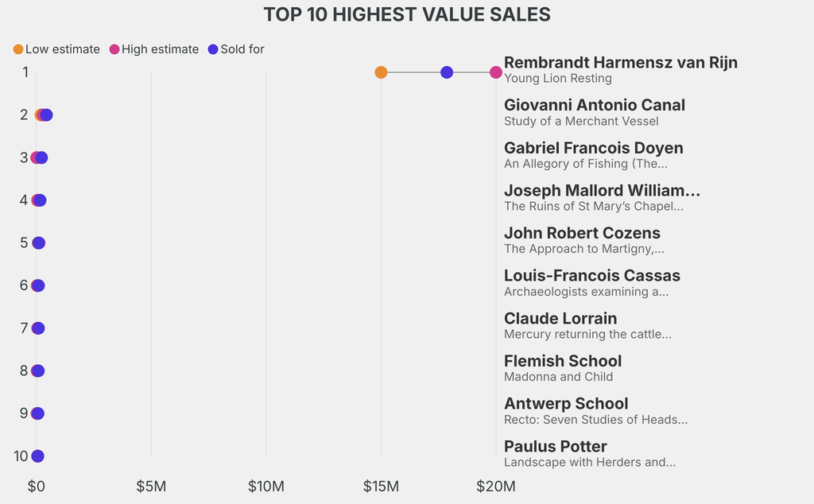
Task: Click the $10M axis label
Action: point(266,486)
